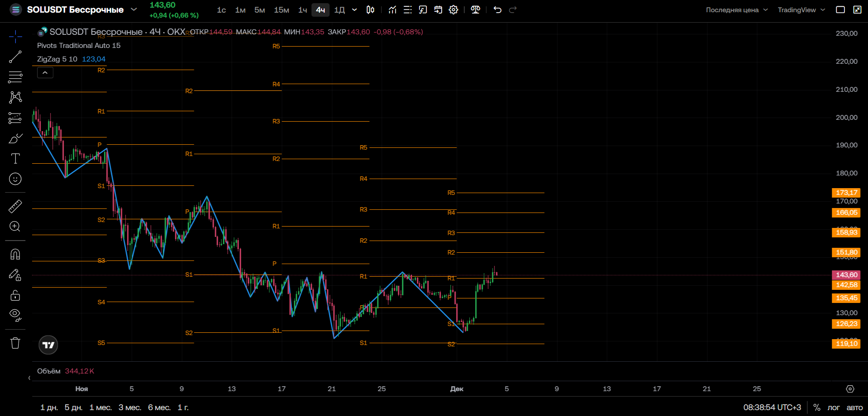Set chart range to 1 г.
The width and height of the screenshot is (868, 416).
coord(183,407)
